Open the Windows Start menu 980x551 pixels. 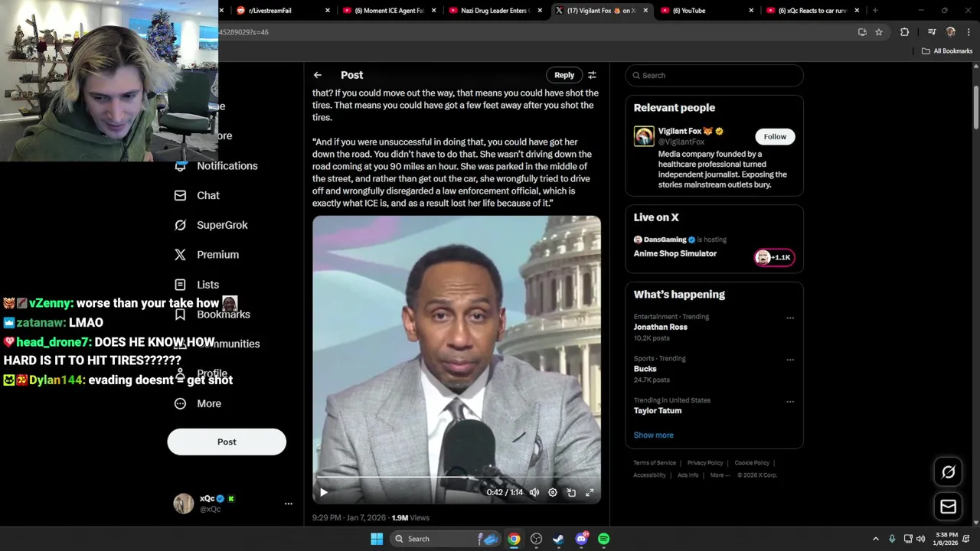[377, 539]
